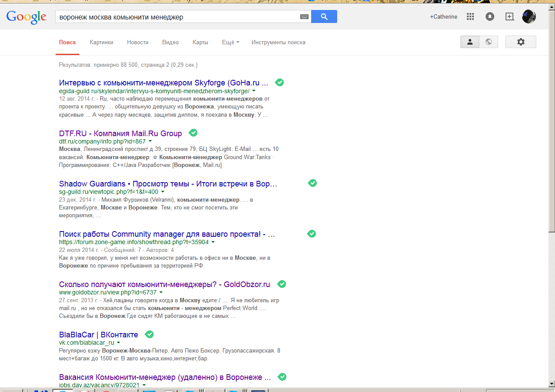Screen dimensions: 555x392
Task: Open the Интервью с комьюнити-менеджером Skyforge result
Action: (x=164, y=83)
